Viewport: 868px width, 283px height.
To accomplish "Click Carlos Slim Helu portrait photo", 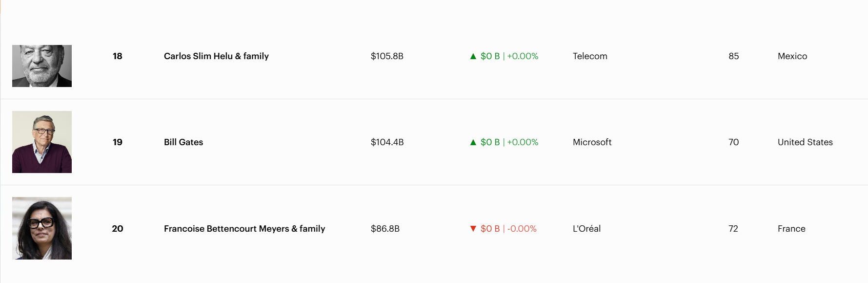I will pyautogui.click(x=42, y=66).
